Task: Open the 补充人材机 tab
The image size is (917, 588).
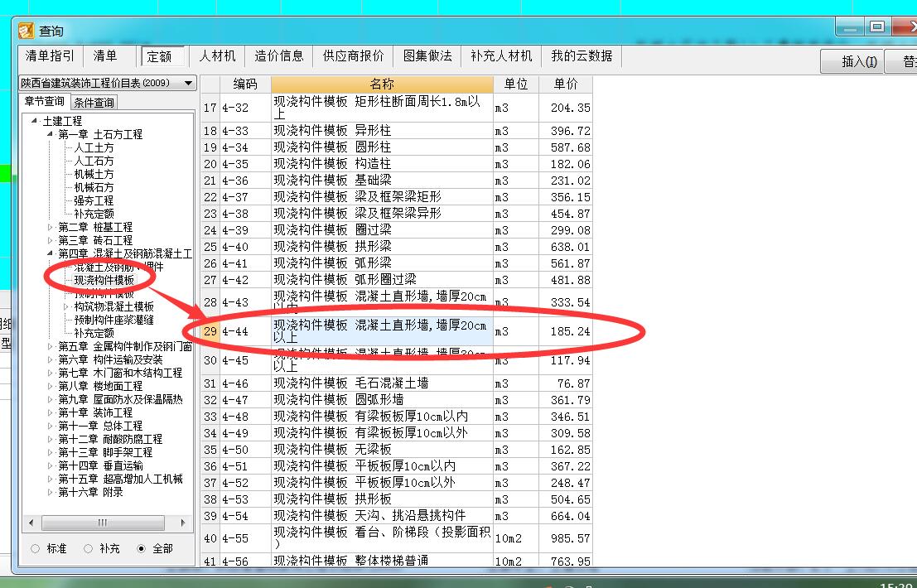Action: click(501, 56)
